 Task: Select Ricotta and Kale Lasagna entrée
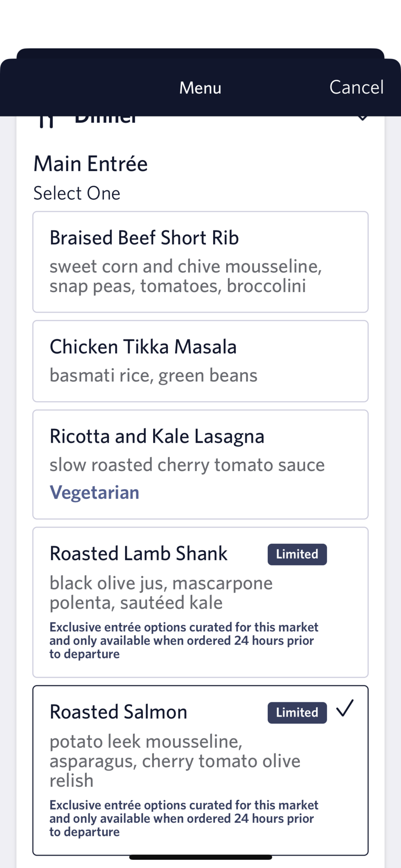(200, 464)
